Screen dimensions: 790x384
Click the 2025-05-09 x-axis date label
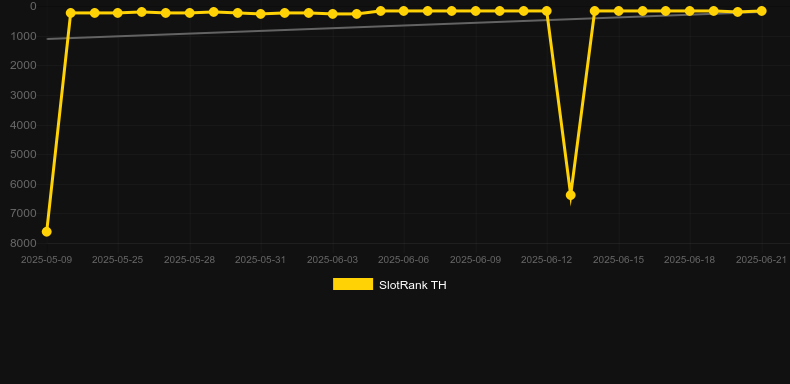pos(46,260)
